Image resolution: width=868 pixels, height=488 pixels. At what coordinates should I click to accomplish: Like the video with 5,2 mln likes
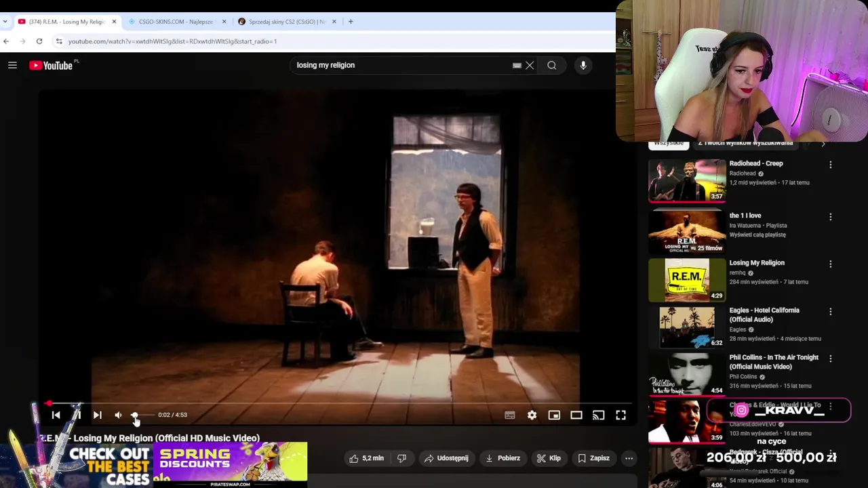(367, 458)
